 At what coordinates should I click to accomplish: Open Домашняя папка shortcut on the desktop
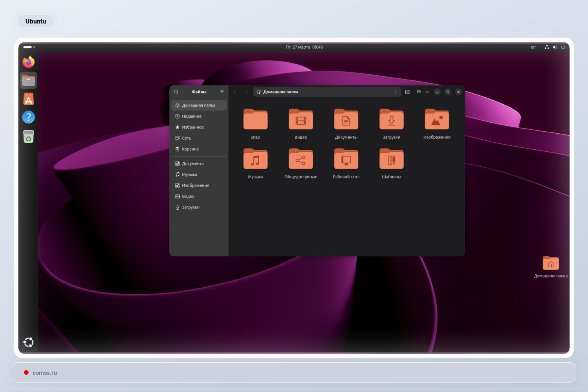click(551, 263)
